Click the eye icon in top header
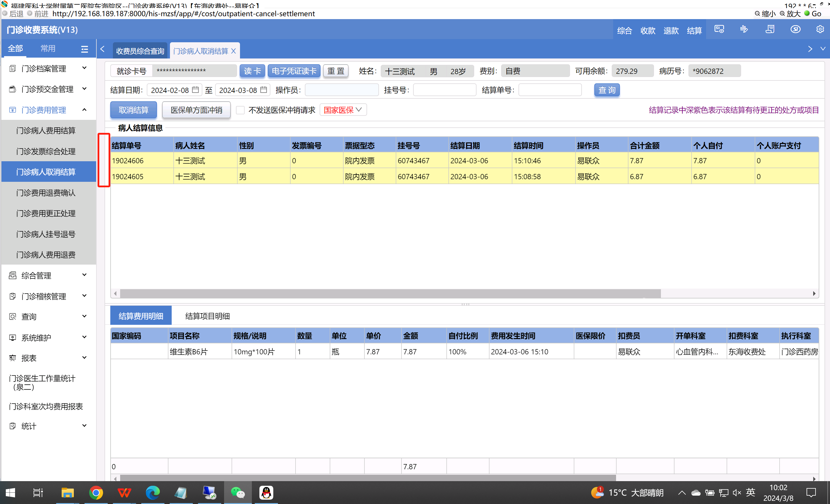 (795, 29)
